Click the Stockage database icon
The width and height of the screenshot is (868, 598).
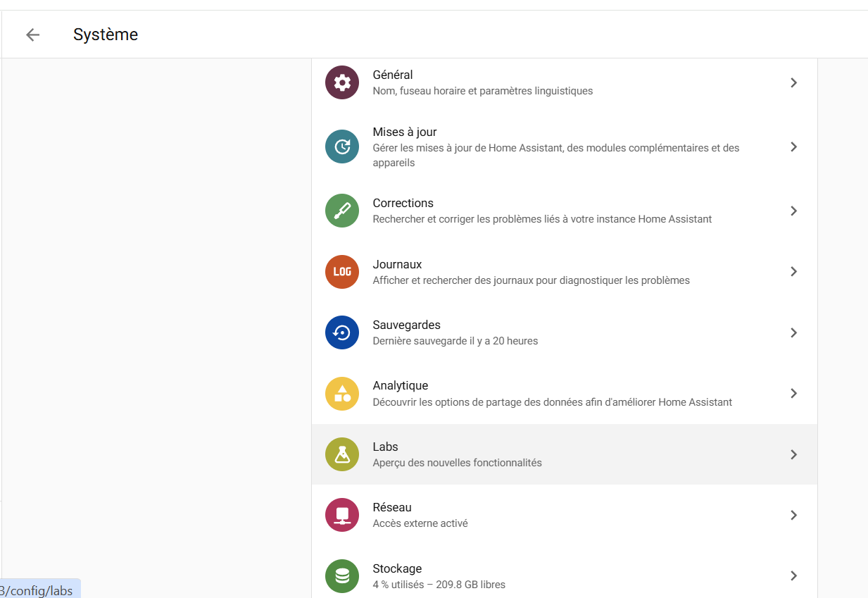click(342, 576)
